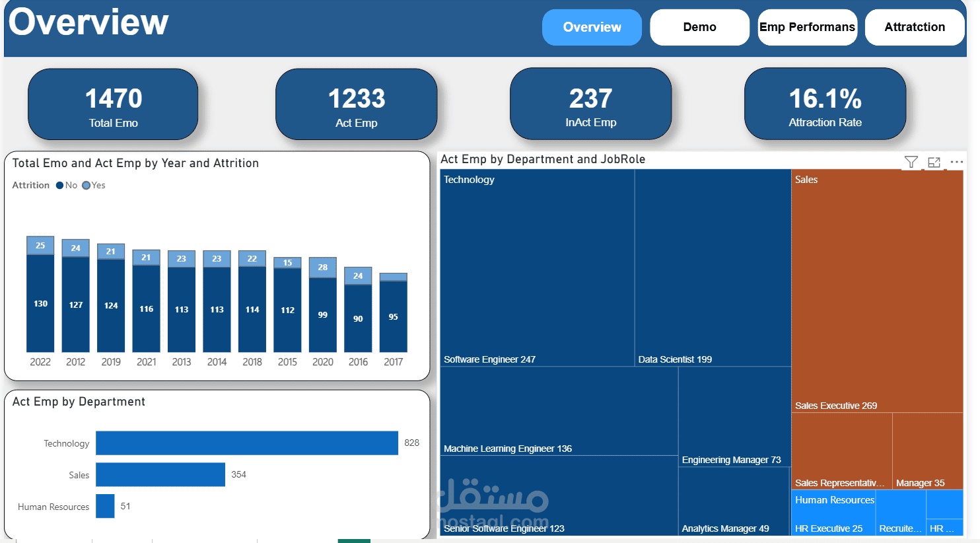This screenshot has width=980, height=543.
Task: Toggle the 'No' attrition legend item
Action: 69,185
